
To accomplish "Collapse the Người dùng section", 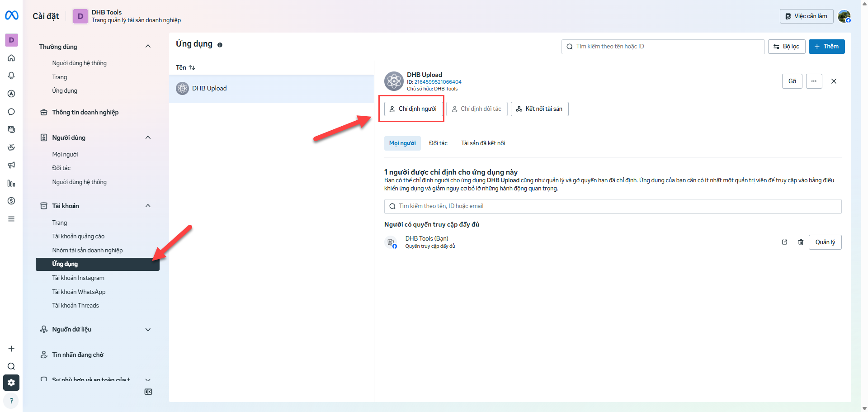I will pos(148,137).
